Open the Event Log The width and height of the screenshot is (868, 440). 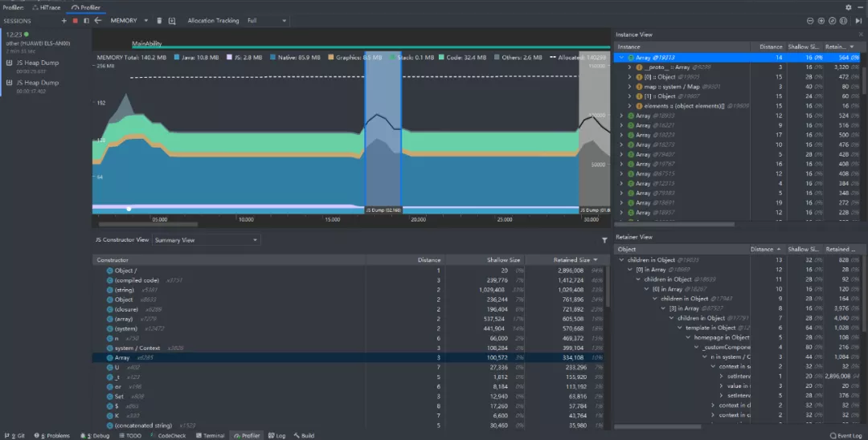click(x=845, y=435)
